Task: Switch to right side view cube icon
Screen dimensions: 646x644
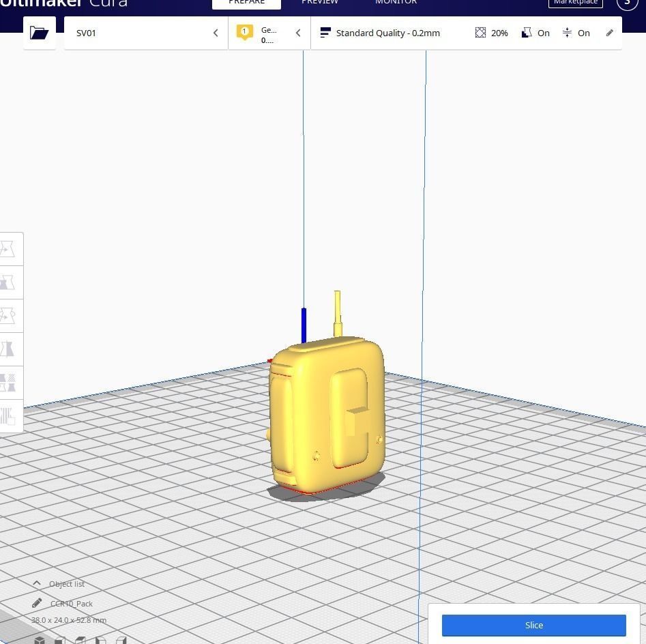Action: pos(121,641)
